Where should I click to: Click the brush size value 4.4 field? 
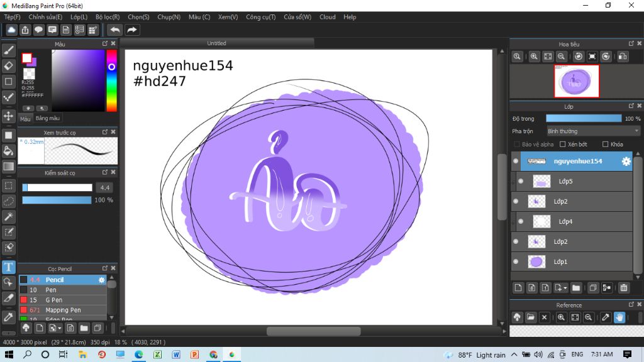coord(105,187)
